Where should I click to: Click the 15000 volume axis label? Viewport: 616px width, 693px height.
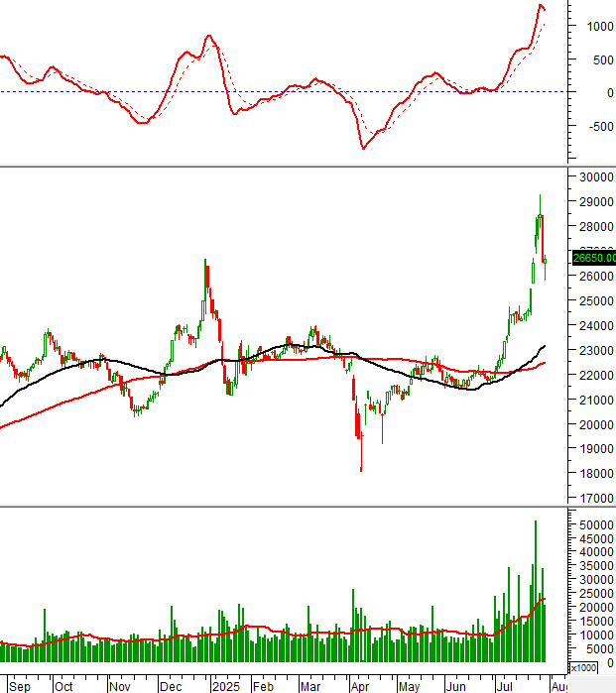[596, 622]
